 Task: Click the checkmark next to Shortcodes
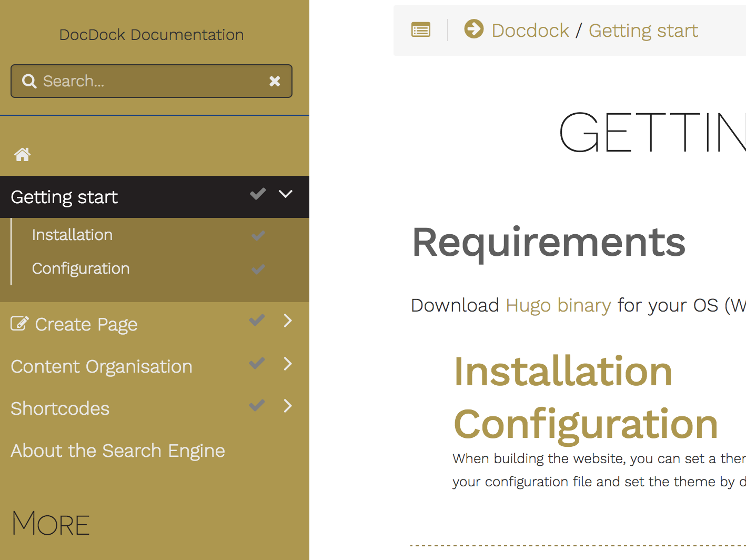[257, 405]
